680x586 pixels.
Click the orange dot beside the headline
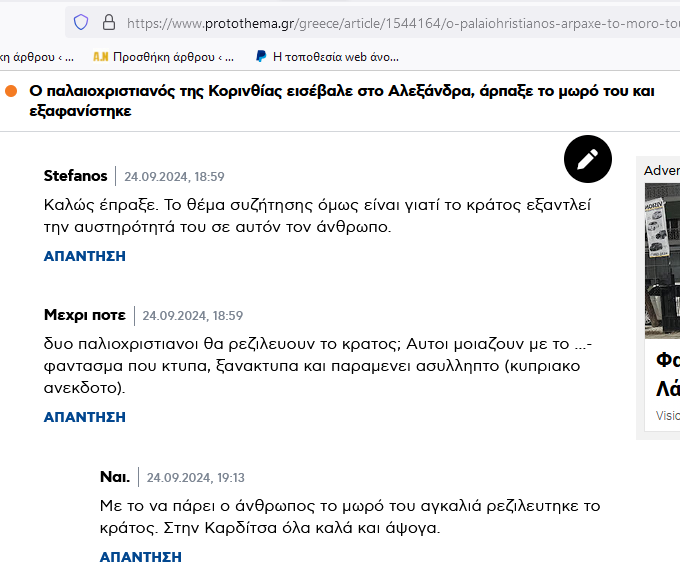(11, 91)
